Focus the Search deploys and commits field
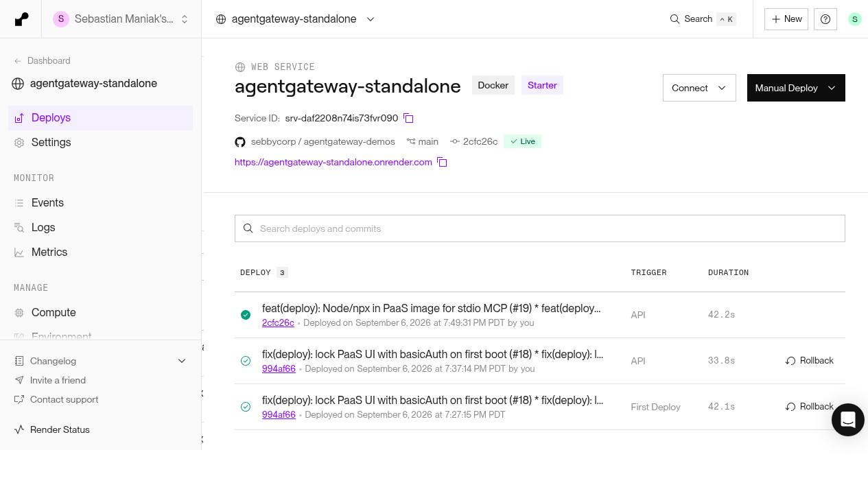868x485 pixels. point(539,228)
